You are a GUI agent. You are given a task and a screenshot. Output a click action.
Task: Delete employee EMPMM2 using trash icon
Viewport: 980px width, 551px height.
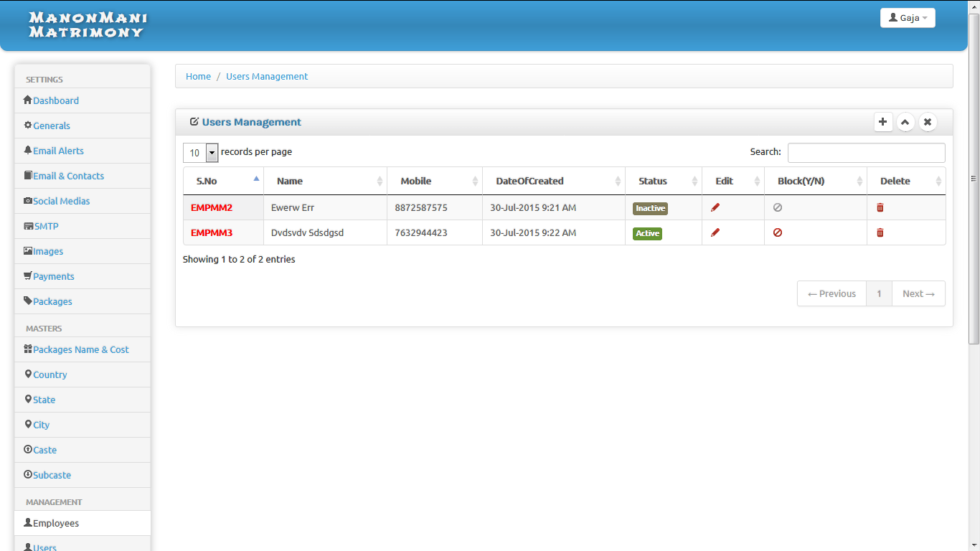tap(880, 207)
